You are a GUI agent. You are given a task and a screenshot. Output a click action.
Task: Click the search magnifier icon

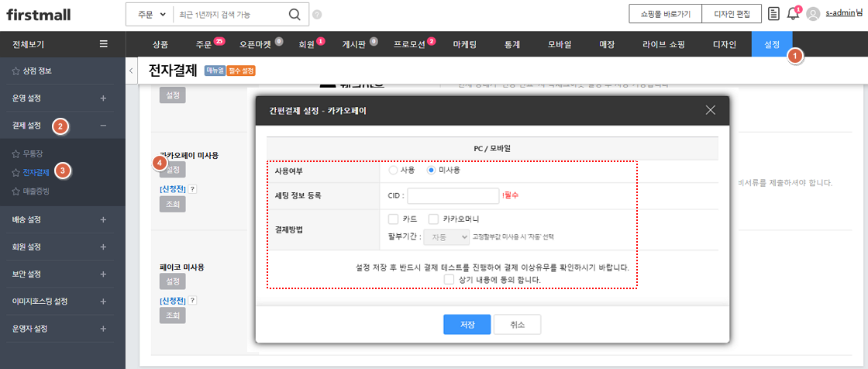pos(295,15)
